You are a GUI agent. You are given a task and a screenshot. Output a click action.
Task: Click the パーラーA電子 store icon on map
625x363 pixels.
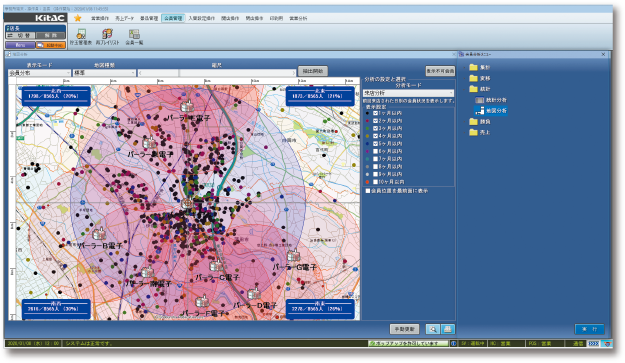pos(149,142)
